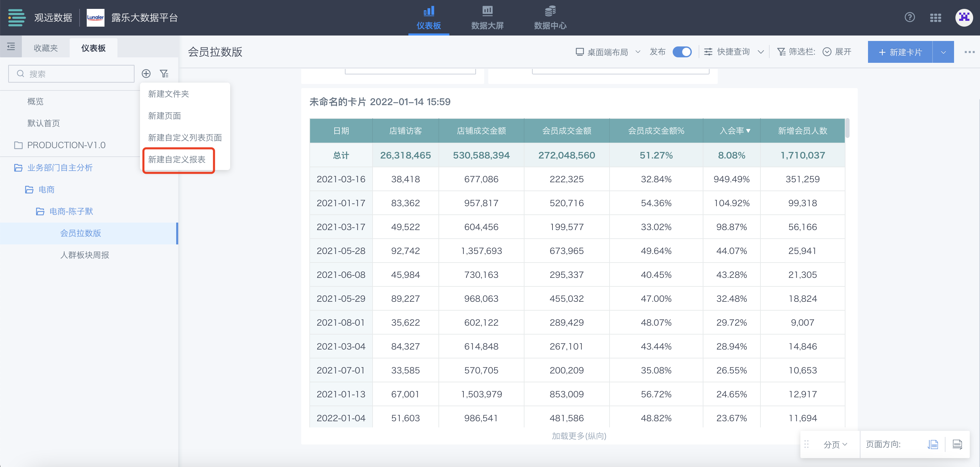
Task: Open the 分页 pagination dropdown
Action: 835,444
